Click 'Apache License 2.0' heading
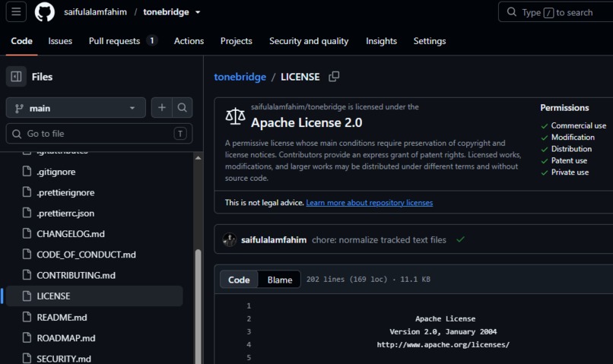613x364 pixels. click(x=306, y=122)
